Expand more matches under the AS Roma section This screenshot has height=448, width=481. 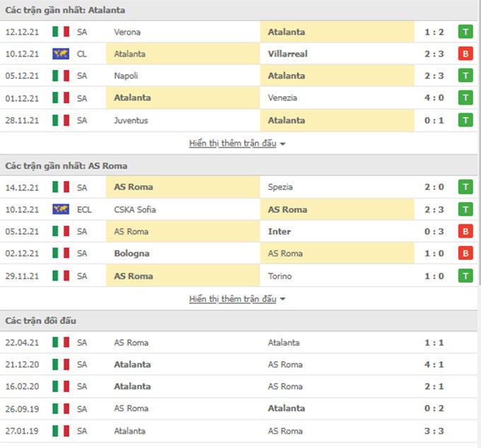(x=233, y=299)
